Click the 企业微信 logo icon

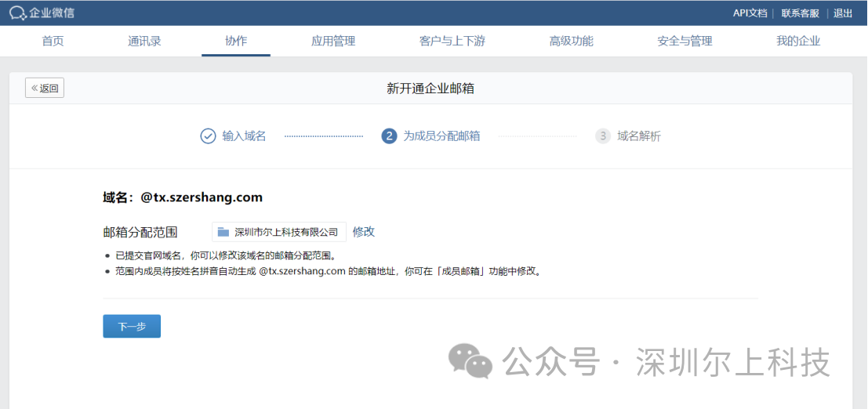click(x=17, y=13)
